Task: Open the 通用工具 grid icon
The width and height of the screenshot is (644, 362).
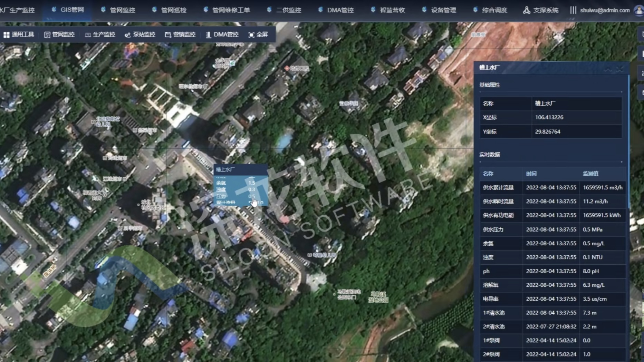Action: click(x=7, y=35)
